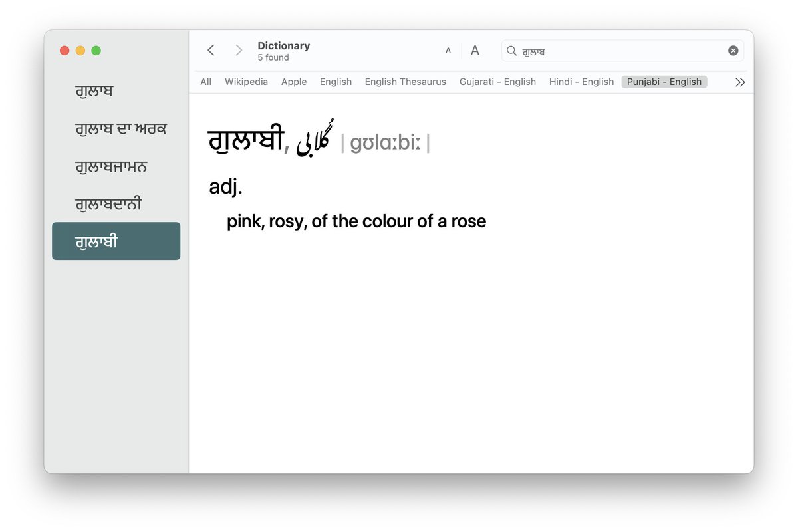Screen dimensions: 798x532
Task: Increase text size with large A
Action: (x=475, y=51)
